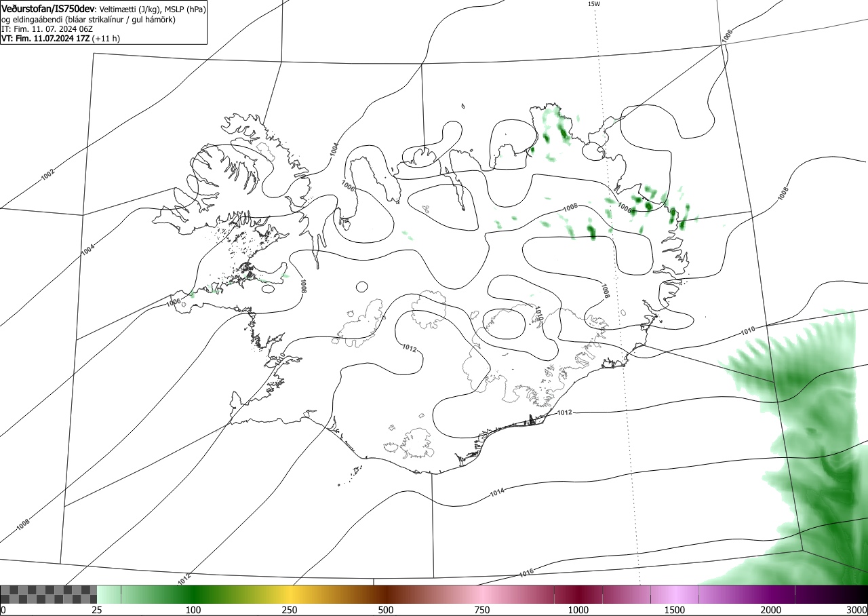
Task: Click the yellow 250 area of color scale
Action: tap(290, 594)
